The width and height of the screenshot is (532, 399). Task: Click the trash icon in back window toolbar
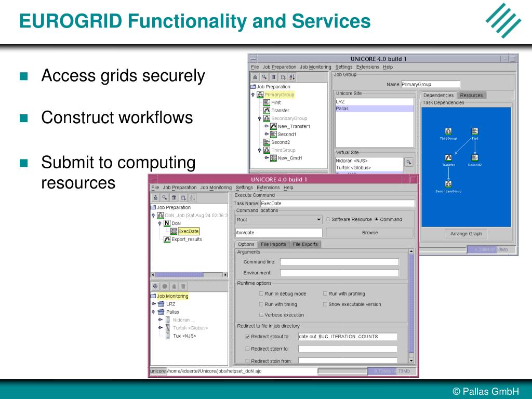click(273, 77)
